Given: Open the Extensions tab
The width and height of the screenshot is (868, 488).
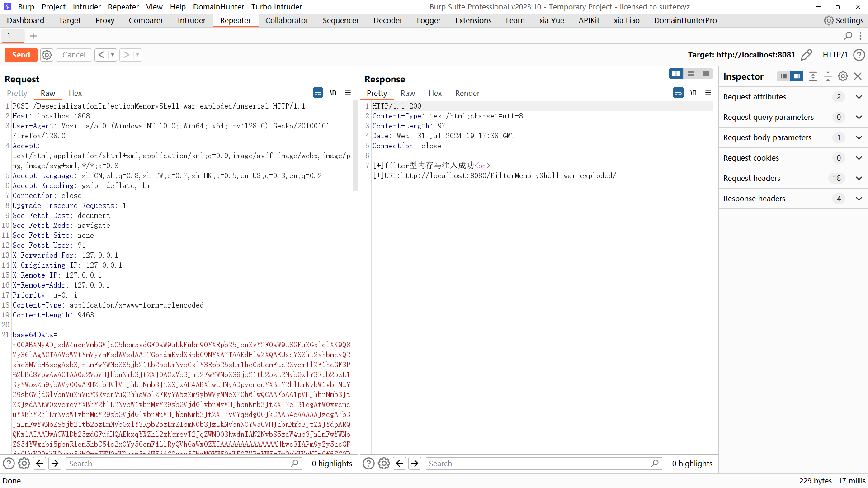Looking at the screenshot, I should pyautogui.click(x=473, y=20).
